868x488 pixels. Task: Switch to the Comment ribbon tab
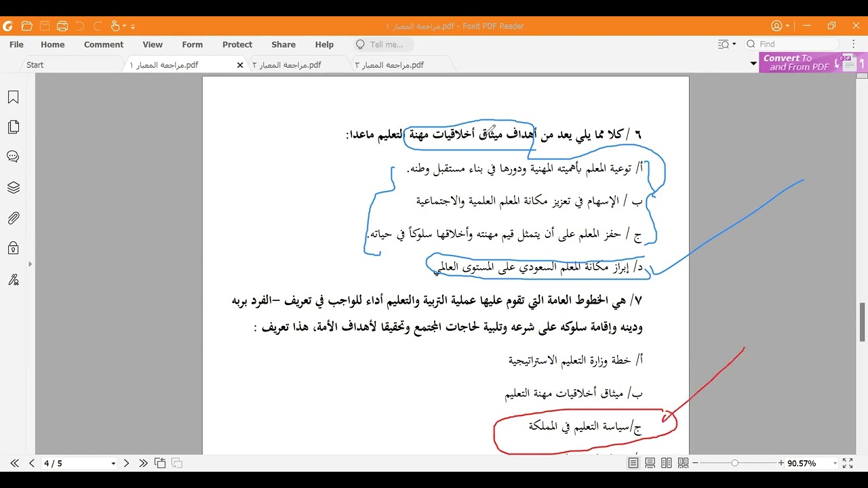(x=104, y=45)
